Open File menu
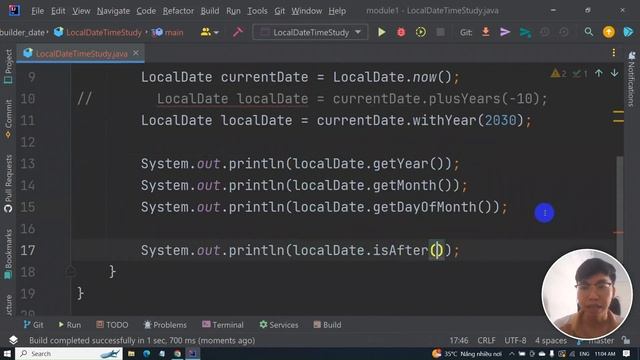 pyautogui.click(x=38, y=11)
